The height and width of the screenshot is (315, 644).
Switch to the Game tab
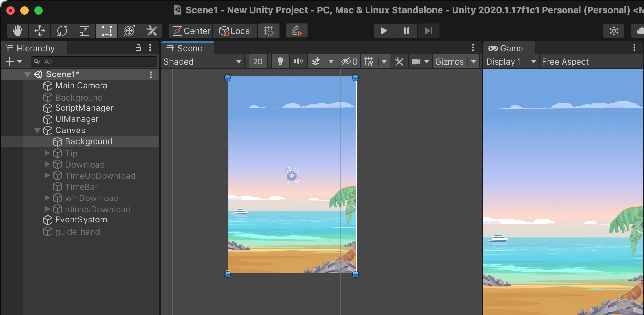pos(510,48)
